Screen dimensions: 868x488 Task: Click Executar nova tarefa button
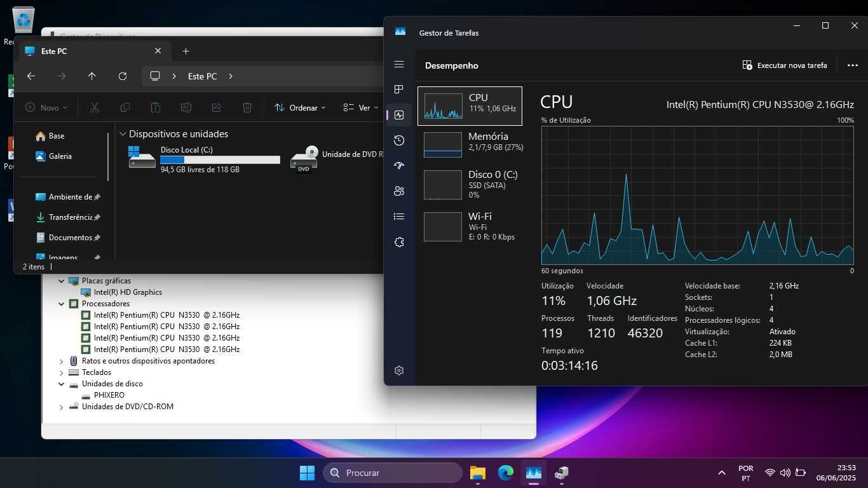785,65
